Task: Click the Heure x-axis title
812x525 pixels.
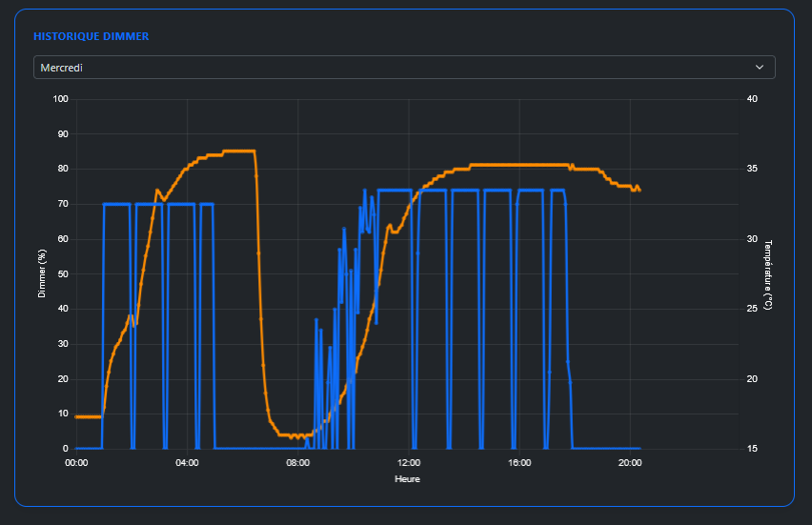Action: [407, 479]
